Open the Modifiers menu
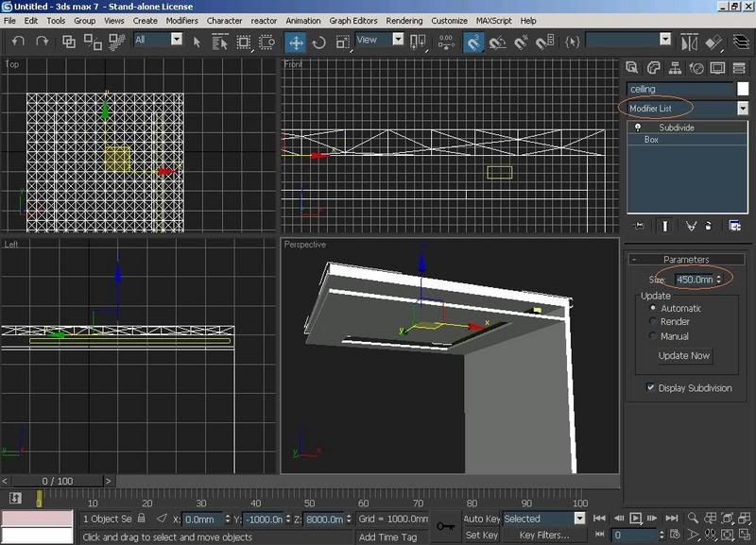 (x=181, y=20)
